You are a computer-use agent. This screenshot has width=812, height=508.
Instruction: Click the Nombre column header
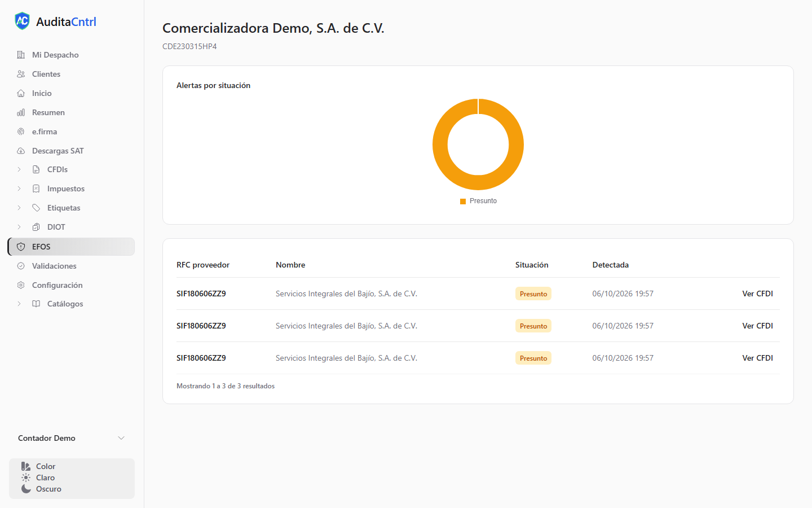click(x=290, y=265)
